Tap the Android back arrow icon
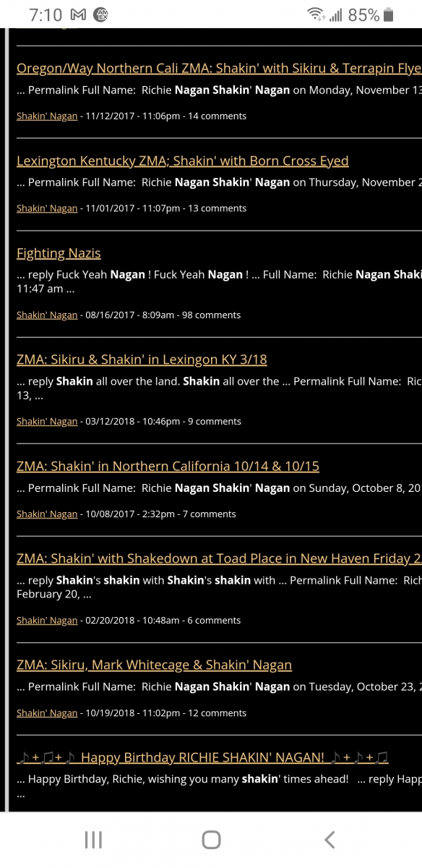This screenshot has width=422, height=868. tap(330, 839)
